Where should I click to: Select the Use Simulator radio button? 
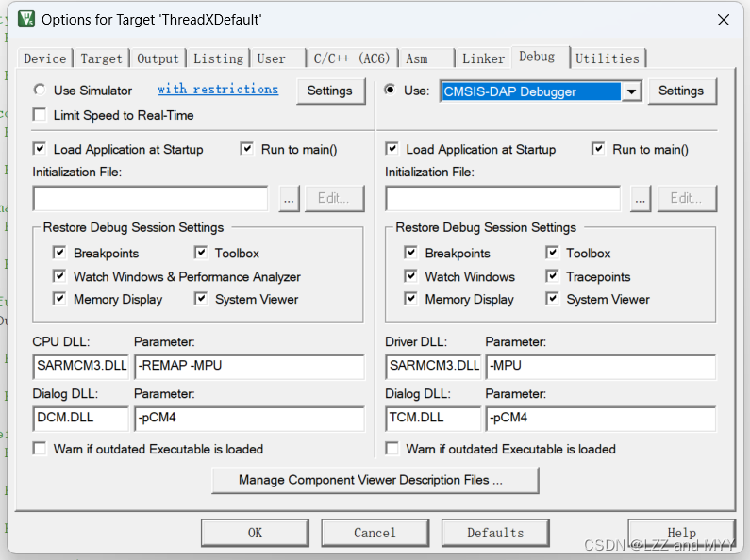(40, 90)
